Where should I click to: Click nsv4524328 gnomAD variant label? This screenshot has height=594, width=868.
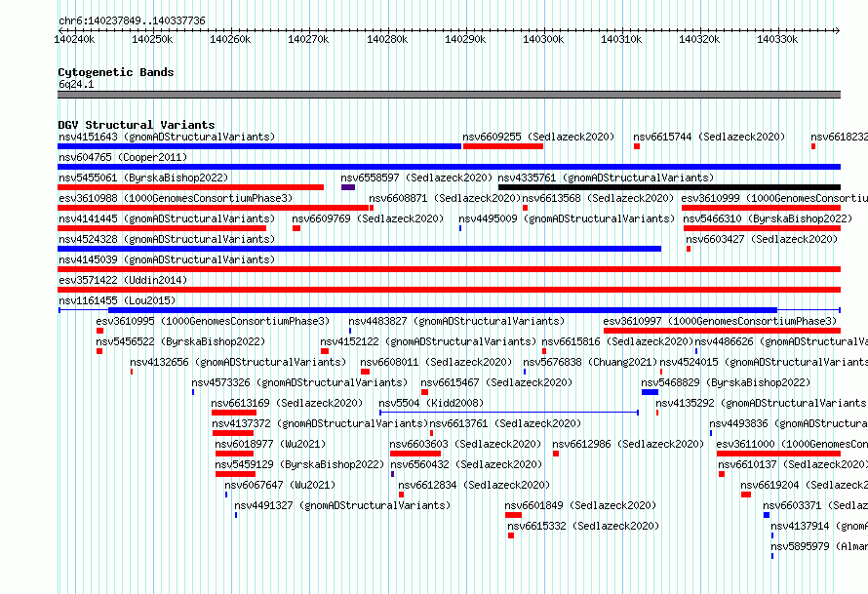(x=167, y=239)
